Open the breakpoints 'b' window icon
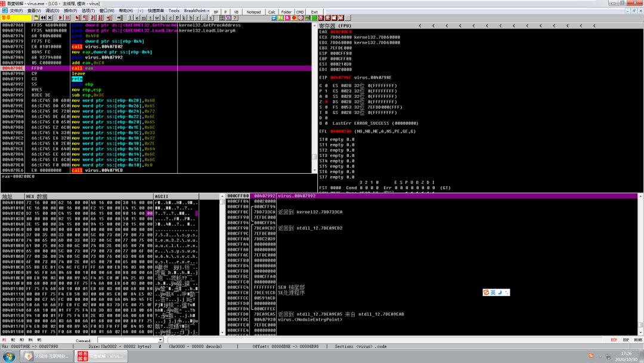This screenshot has width=644, height=363. click(x=191, y=18)
